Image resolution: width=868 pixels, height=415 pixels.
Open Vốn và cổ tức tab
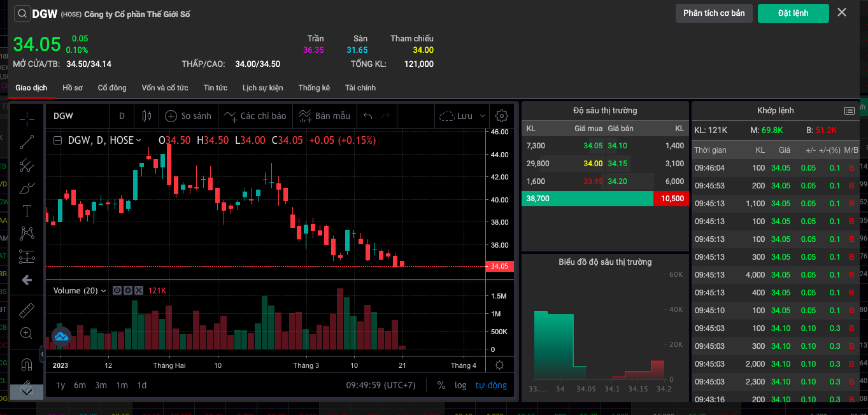(x=165, y=88)
